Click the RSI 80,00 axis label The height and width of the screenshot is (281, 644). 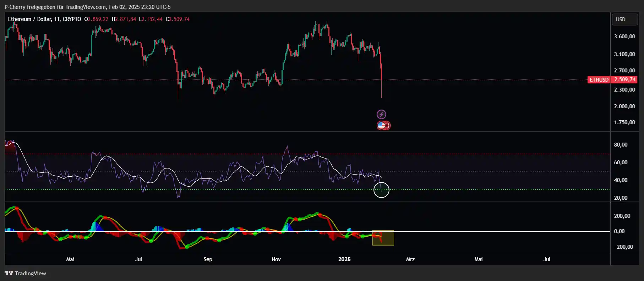tap(621, 145)
